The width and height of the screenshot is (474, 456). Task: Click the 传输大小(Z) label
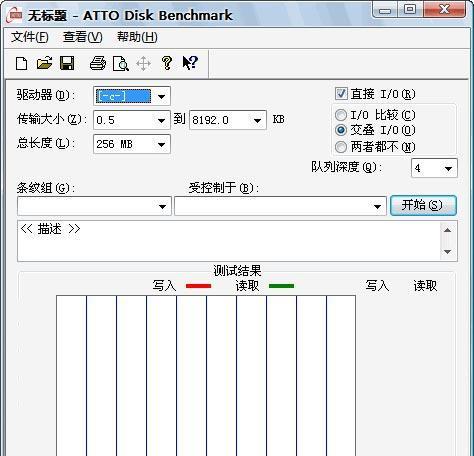coord(52,119)
